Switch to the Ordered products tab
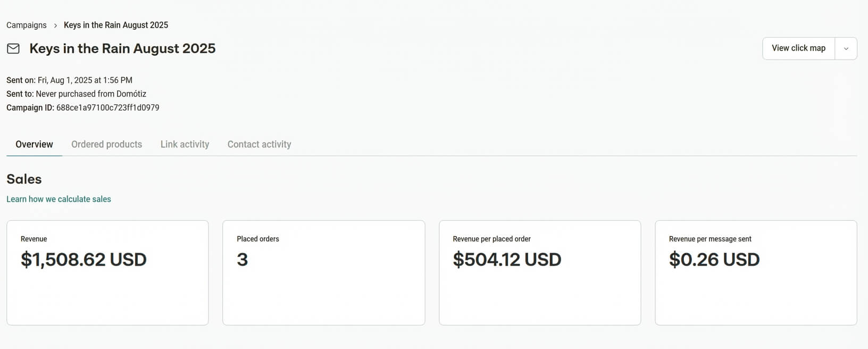The height and width of the screenshot is (349, 868). tap(106, 144)
